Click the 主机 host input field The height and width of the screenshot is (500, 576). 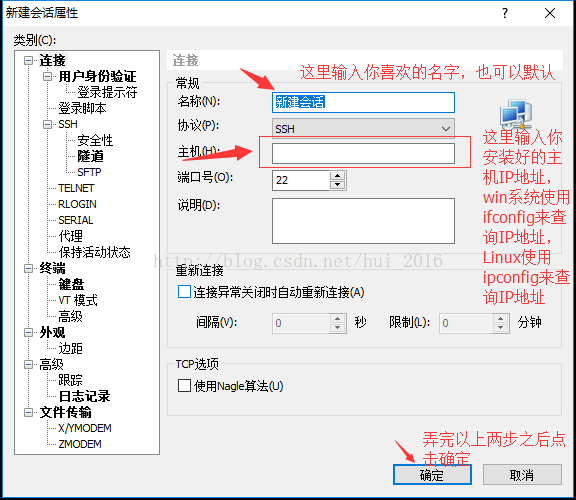tap(363, 153)
